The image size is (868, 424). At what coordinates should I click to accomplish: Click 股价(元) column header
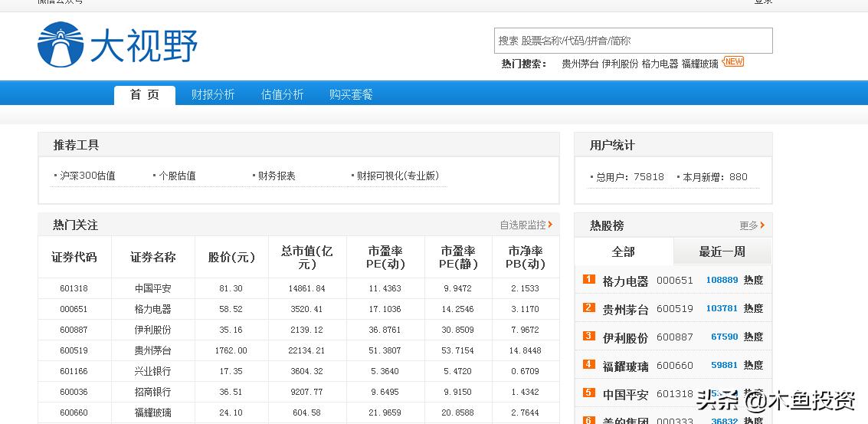coord(231,257)
